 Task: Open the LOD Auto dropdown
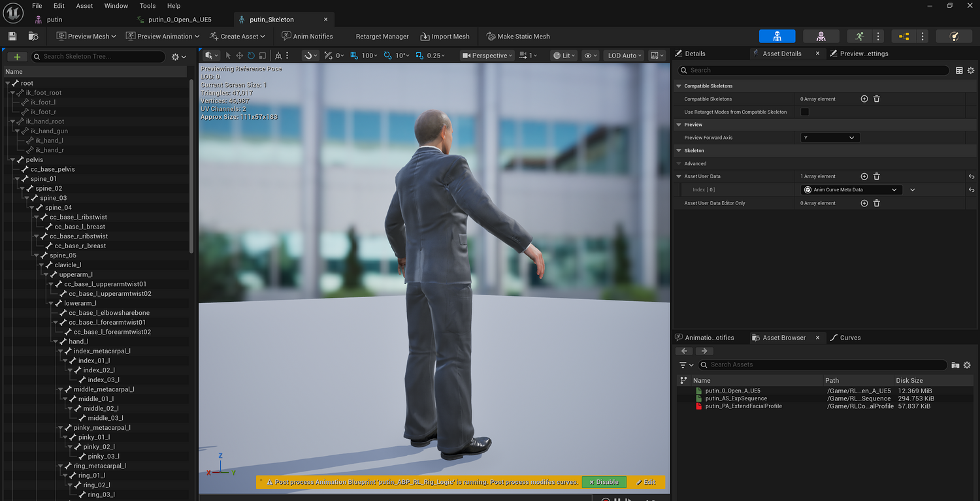[x=624, y=56]
